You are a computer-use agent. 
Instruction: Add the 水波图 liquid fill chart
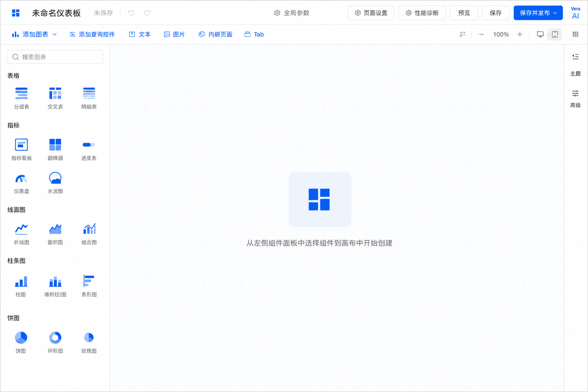point(55,183)
